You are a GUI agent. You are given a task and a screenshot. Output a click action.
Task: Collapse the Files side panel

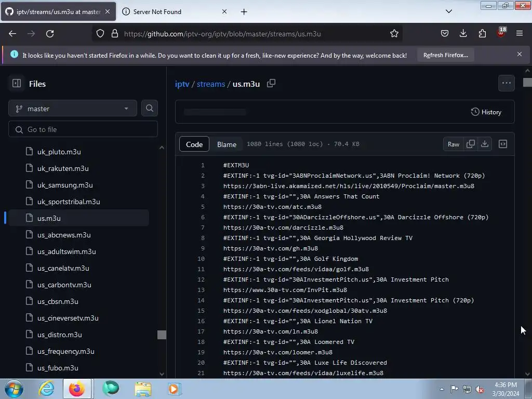17,84
